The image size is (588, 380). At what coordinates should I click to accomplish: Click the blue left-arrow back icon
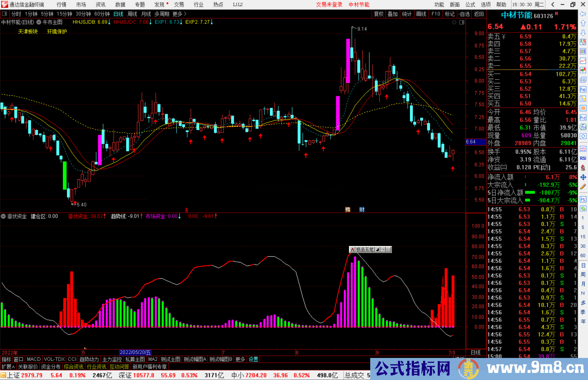[x=583, y=14]
